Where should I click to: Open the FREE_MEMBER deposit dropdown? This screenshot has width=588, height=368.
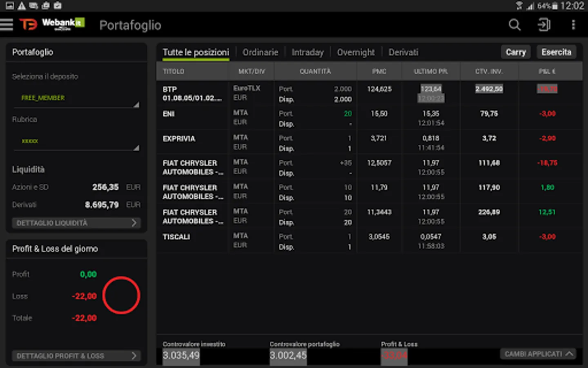pos(76,98)
